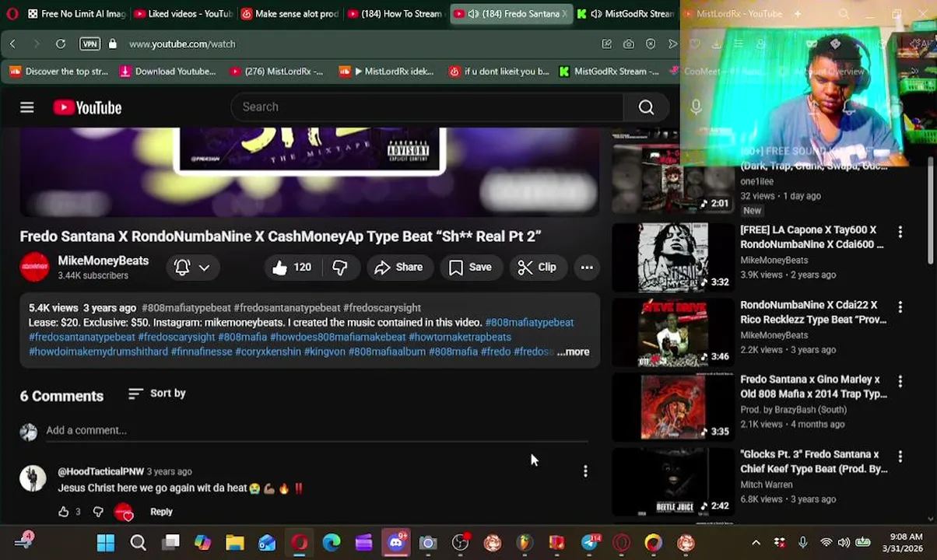Switch to How To Stream tab
The image size is (937, 560).
pyautogui.click(x=395, y=14)
